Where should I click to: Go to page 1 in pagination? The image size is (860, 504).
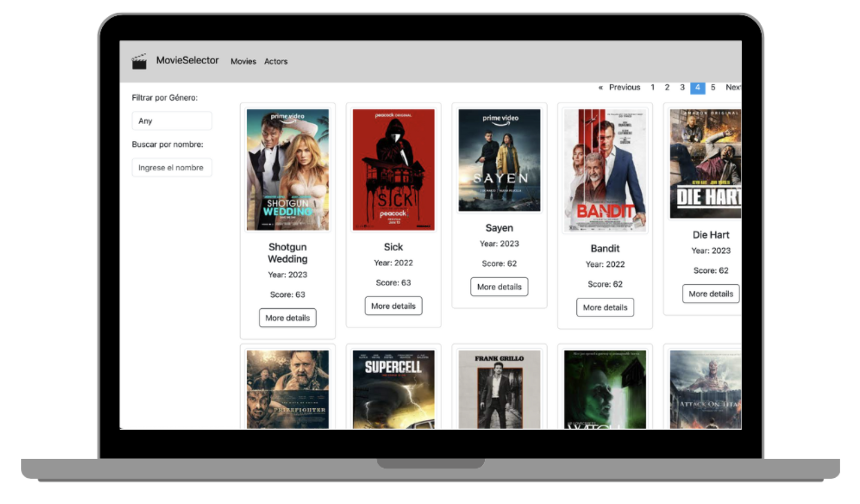[x=652, y=87]
